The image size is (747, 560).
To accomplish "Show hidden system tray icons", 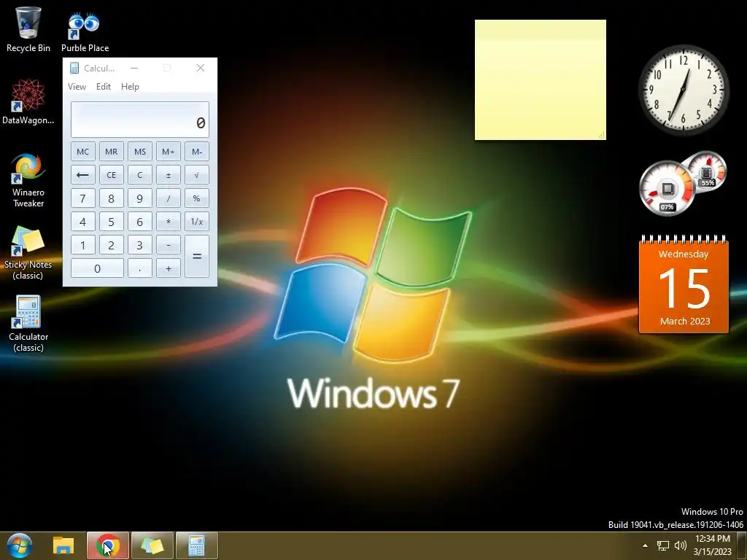I will [x=645, y=545].
